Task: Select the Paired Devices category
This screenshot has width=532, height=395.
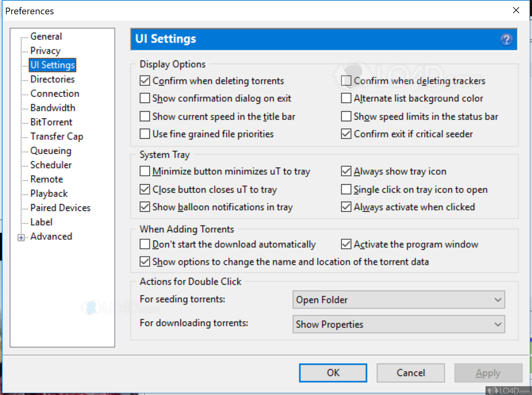Action: (60, 208)
